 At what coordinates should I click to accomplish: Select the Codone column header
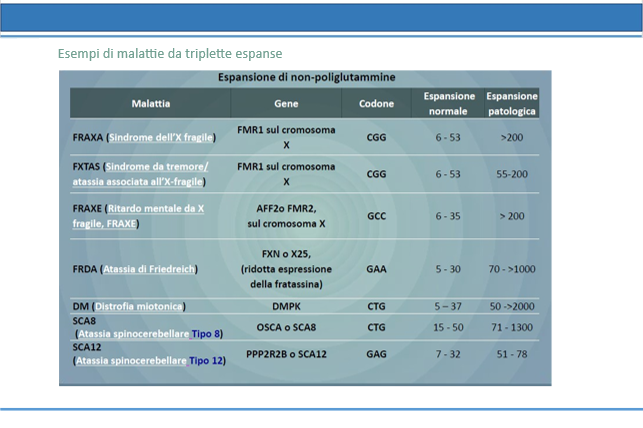376,104
